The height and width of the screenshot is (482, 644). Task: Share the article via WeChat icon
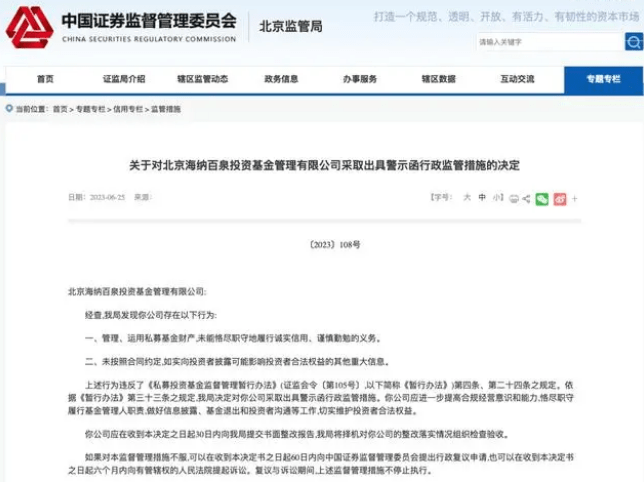[542, 199]
